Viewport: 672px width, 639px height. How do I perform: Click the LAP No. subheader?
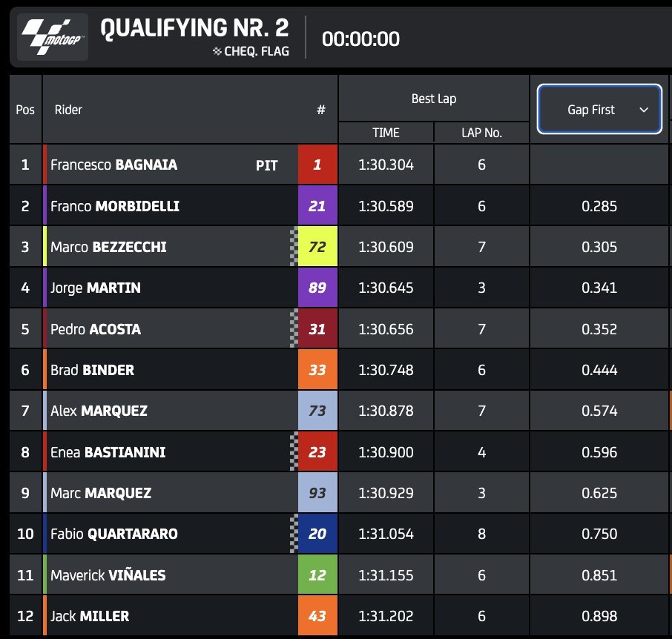pos(481,133)
